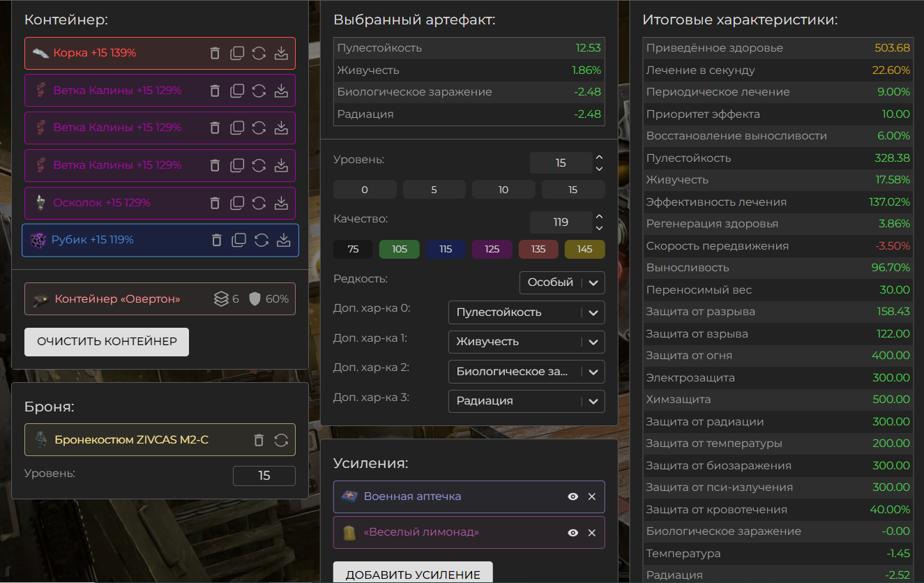Open Доп. хар-ка 3 dropdown Радиация
924x583 pixels.
point(527,401)
